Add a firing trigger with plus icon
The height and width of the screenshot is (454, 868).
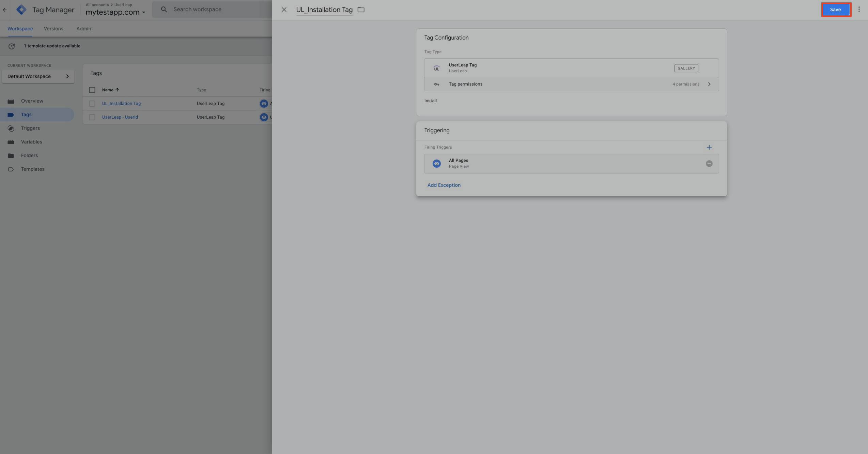709,147
